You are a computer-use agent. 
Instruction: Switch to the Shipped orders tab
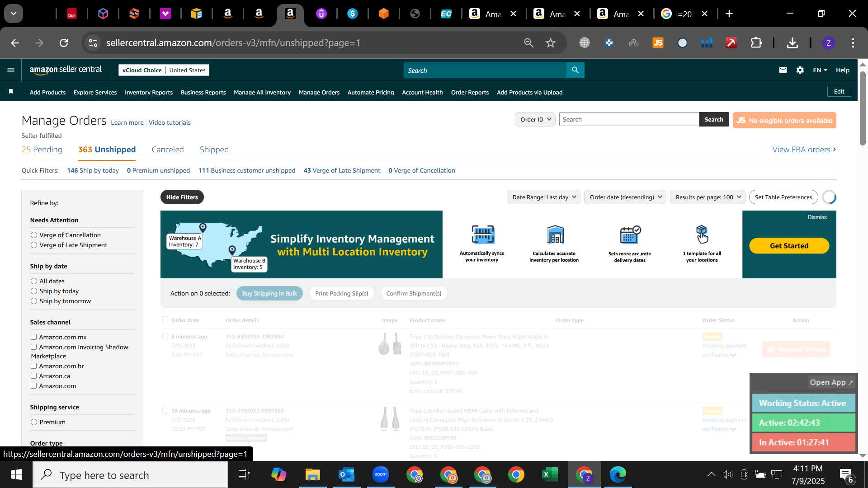(214, 150)
